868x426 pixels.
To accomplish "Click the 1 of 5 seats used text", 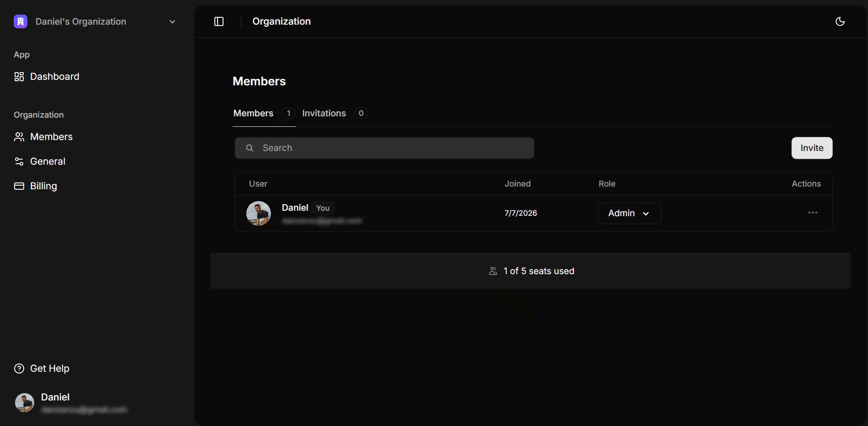I will tap(539, 271).
